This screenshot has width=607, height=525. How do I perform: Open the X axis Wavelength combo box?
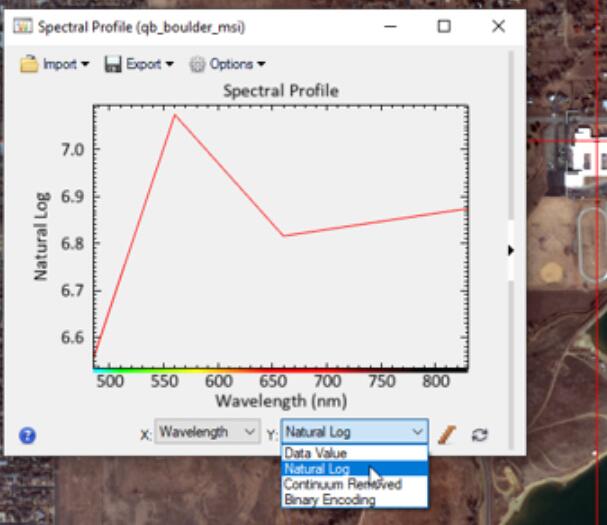pos(207,433)
